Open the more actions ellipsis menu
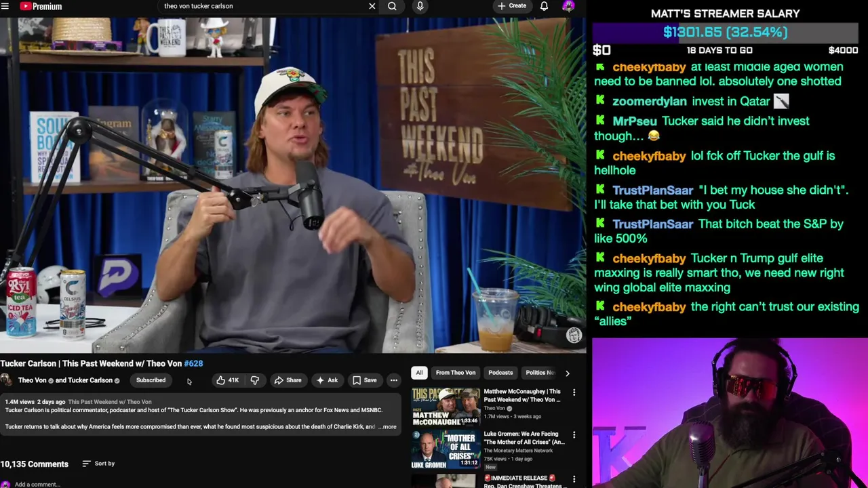The width and height of the screenshot is (868, 488). [393, 380]
